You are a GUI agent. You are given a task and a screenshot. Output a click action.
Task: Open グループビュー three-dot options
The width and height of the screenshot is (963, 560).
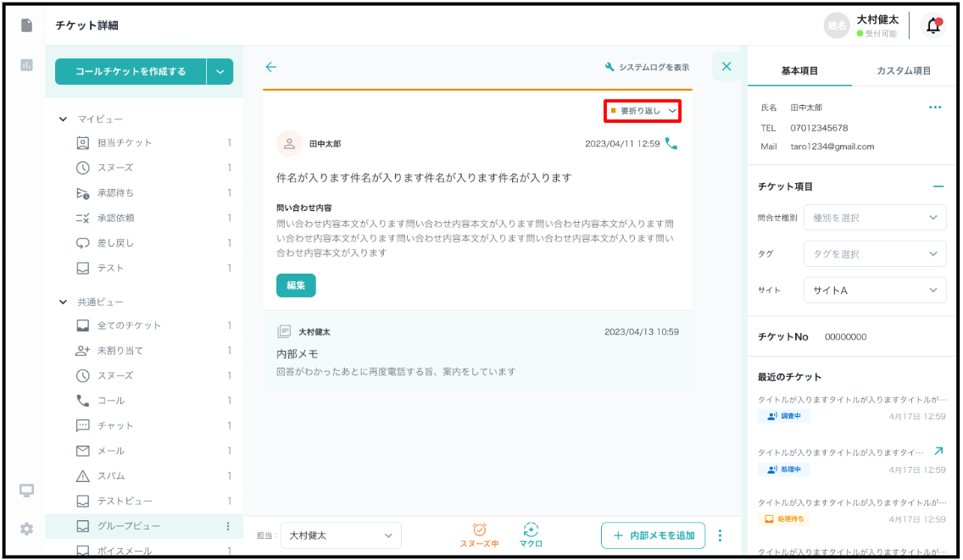228,526
